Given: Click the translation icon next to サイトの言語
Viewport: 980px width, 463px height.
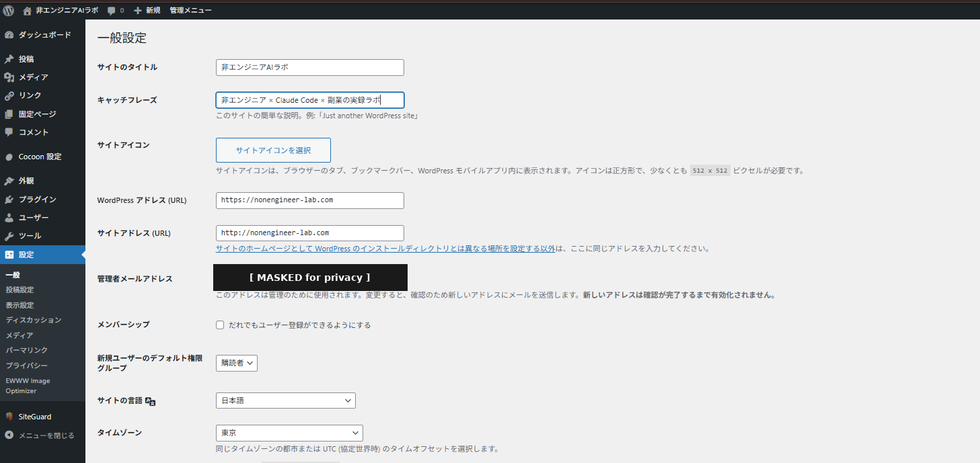Looking at the screenshot, I should pos(151,401).
